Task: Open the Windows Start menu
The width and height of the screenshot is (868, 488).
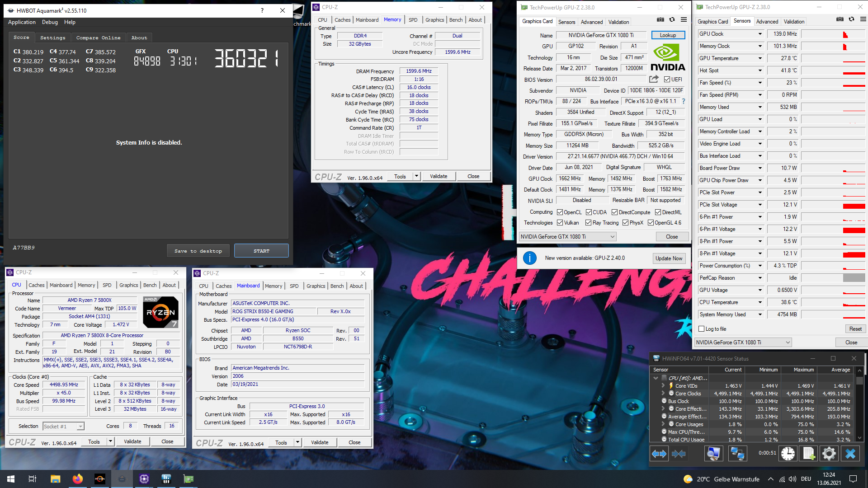Action: 11,479
